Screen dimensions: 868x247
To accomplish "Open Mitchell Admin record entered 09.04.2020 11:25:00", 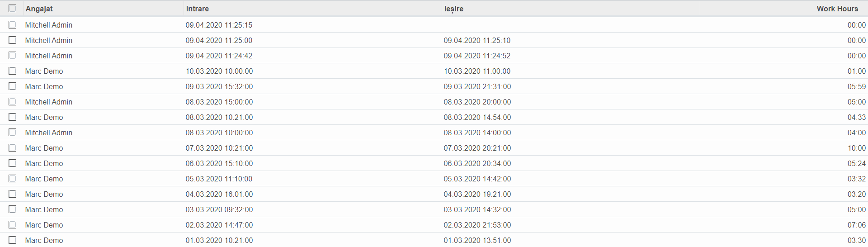I will pyautogui.click(x=49, y=40).
